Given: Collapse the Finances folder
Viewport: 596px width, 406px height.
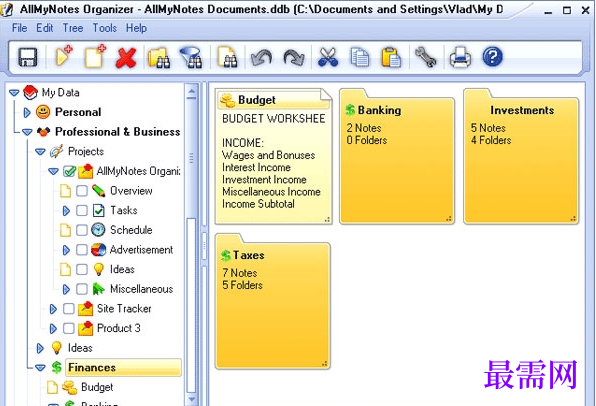Looking at the screenshot, I should tap(40, 368).
